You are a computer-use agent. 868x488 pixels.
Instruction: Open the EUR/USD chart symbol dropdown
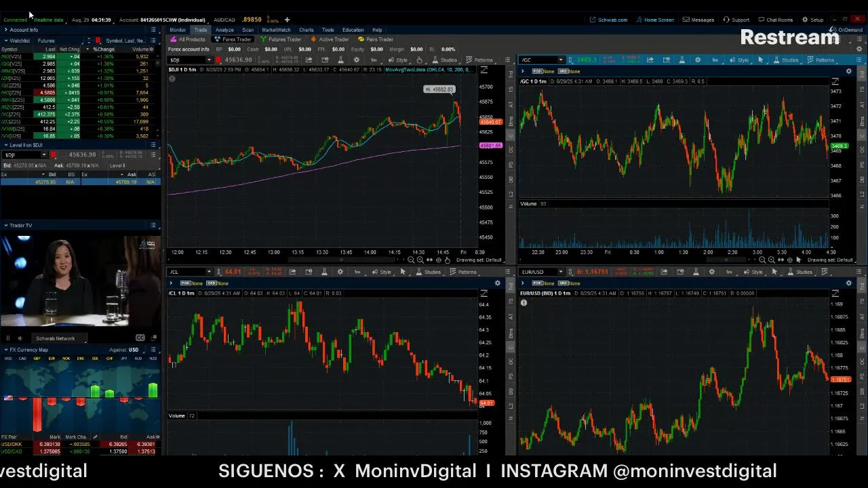coord(560,272)
